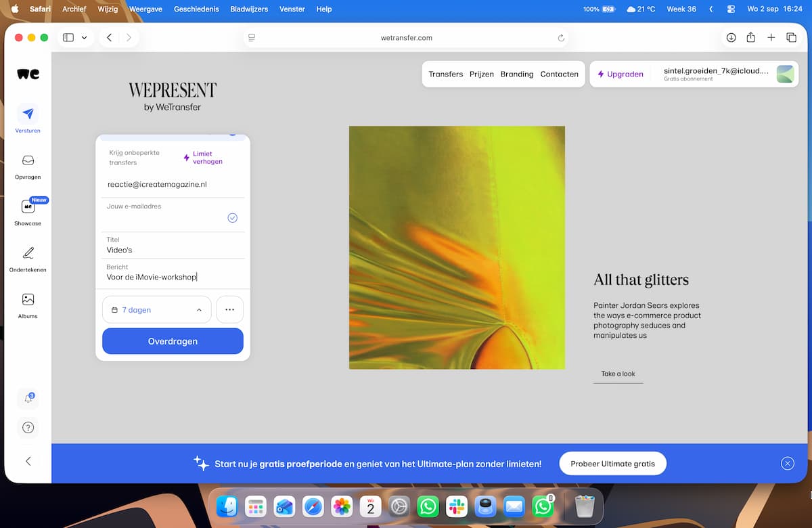Open the Opvragen inbox icon
812x528 pixels.
click(28, 161)
